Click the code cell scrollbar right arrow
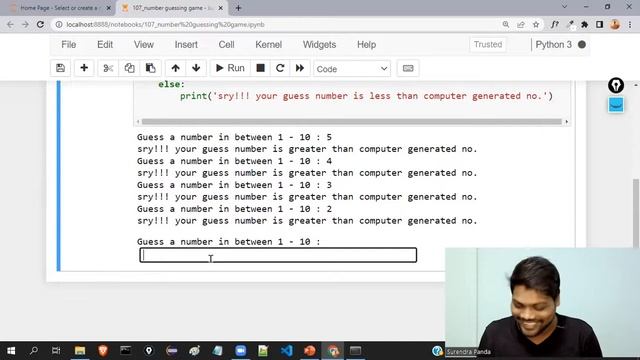Image resolution: width=640 pixels, height=360 pixels. [x=566, y=122]
